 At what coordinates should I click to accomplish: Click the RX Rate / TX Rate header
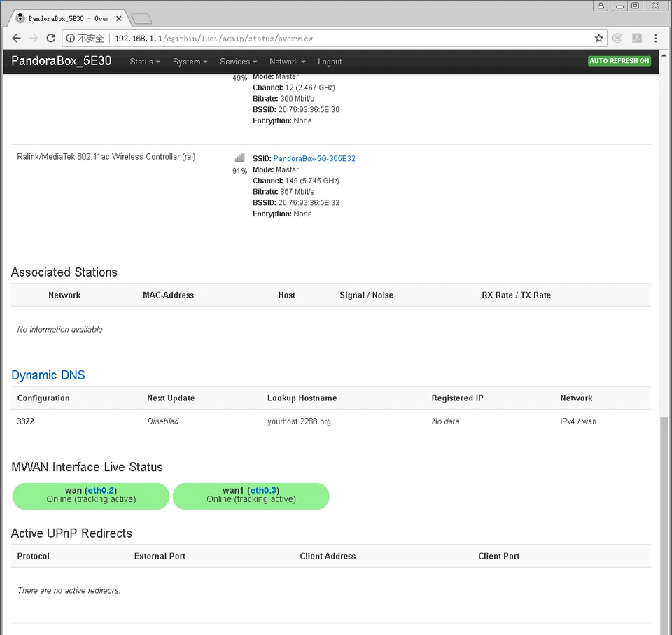(516, 295)
